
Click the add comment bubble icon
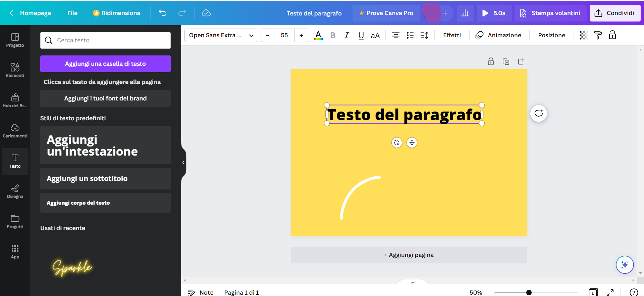(x=539, y=114)
